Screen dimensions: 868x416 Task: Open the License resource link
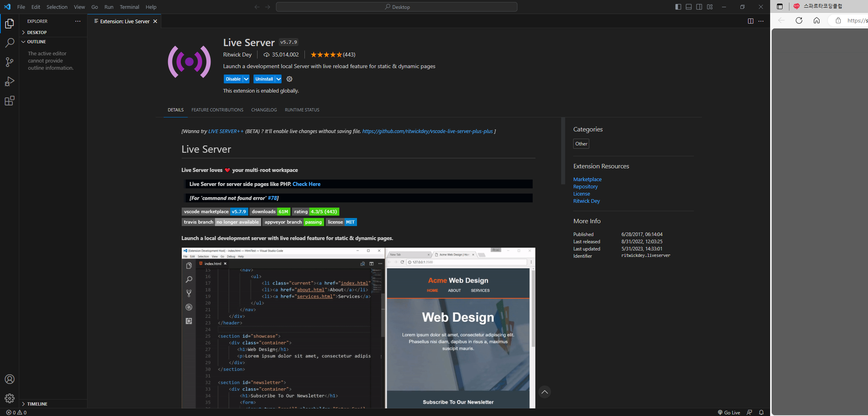(x=582, y=194)
